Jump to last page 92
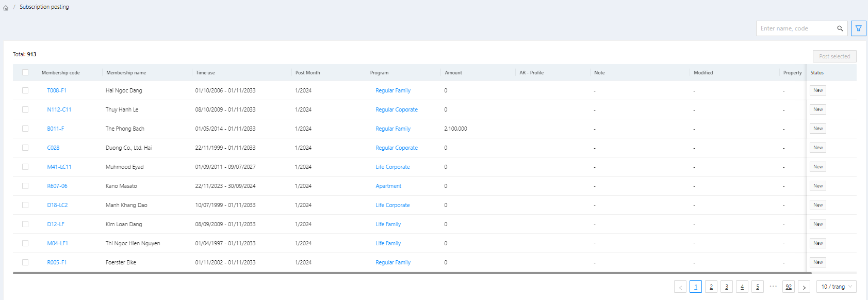Viewport: 868px width, 300px height. 788,287
